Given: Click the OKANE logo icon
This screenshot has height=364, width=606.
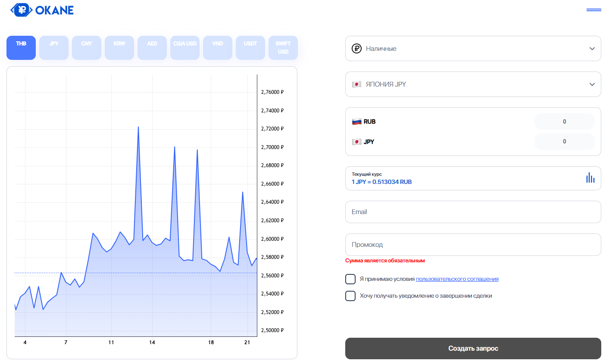Looking at the screenshot, I should coord(22,10).
